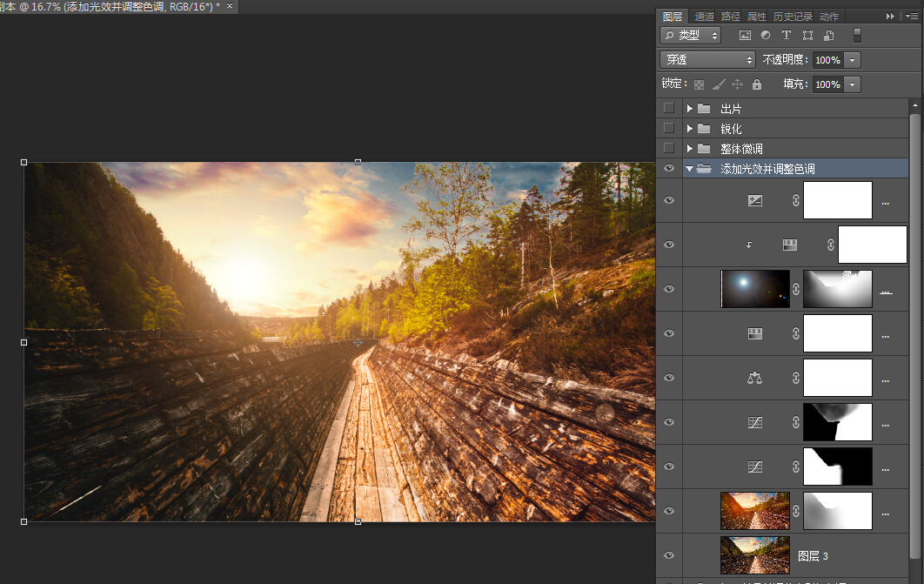Filter layers by pixel layer icon

[745, 36]
